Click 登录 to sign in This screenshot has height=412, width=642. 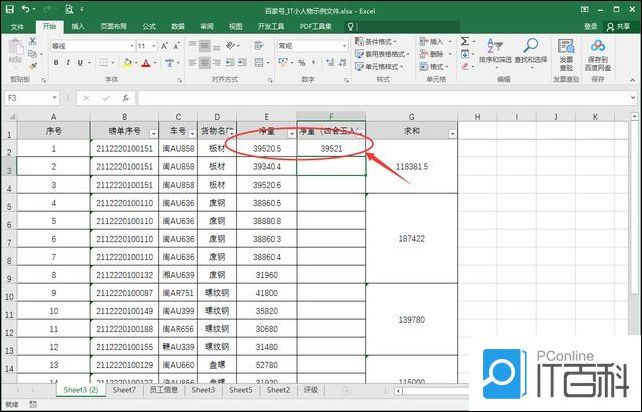click(x=590, y=27)
